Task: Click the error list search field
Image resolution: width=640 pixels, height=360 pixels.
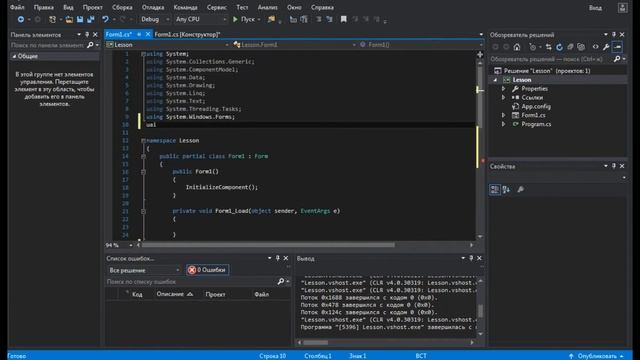Action: [x=191, y=282]
